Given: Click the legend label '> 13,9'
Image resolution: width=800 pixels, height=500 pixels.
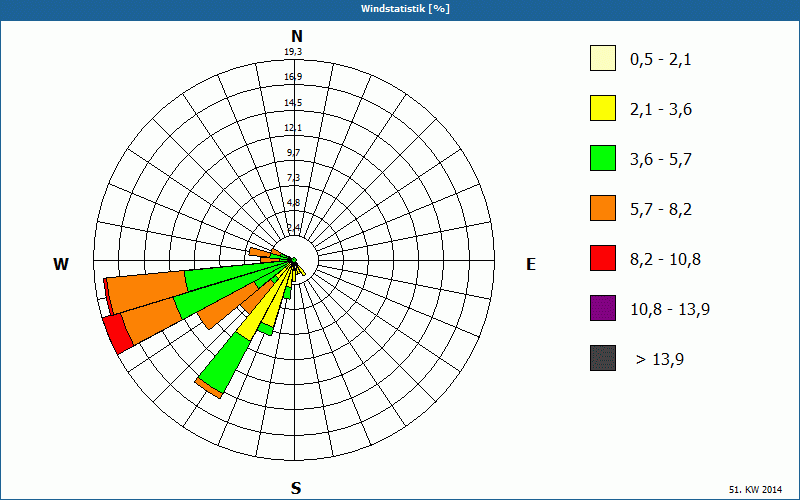Looking at the screenshot, I should pyautogui.click(x=660, y=360).
